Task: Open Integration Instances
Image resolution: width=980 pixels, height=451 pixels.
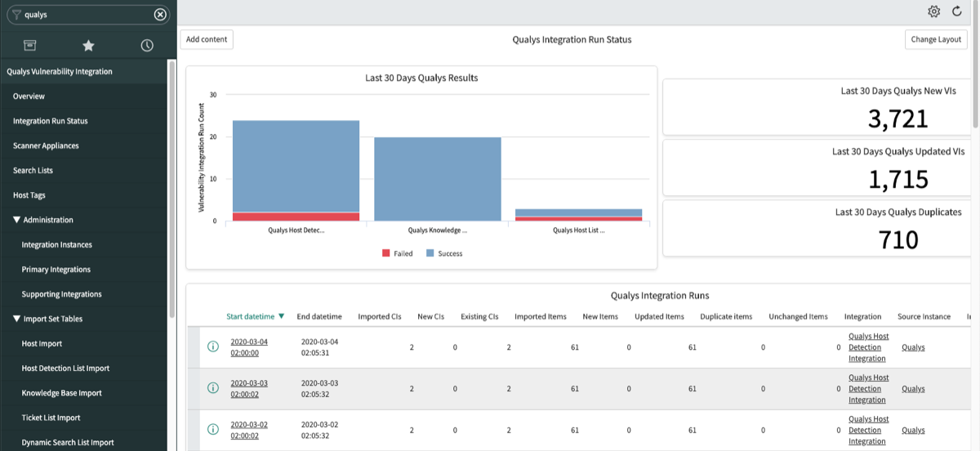Action: pos(56,244)
